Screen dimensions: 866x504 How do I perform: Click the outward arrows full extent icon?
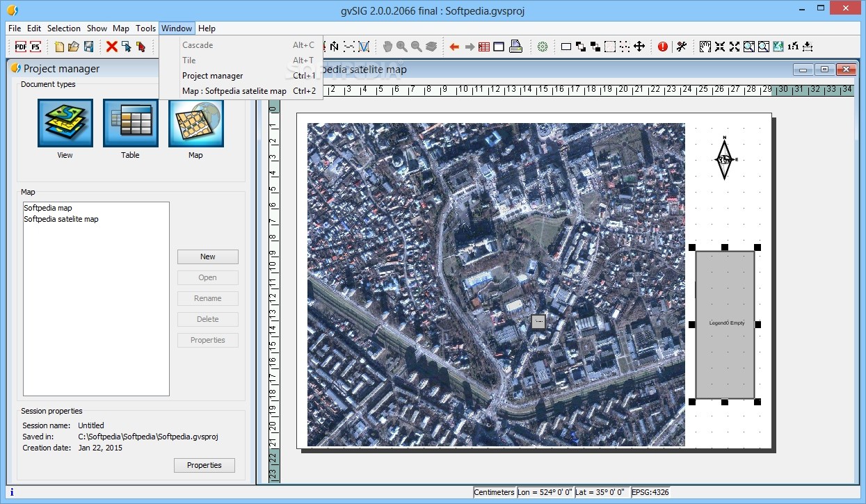[735, 47]
